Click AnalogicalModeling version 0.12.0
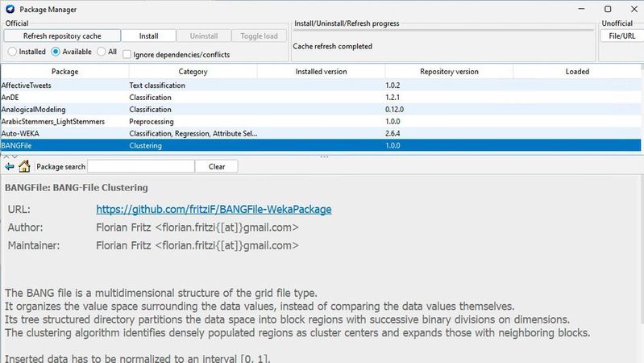The height and width of the screenshot is (363, 644). coord(394,110)
